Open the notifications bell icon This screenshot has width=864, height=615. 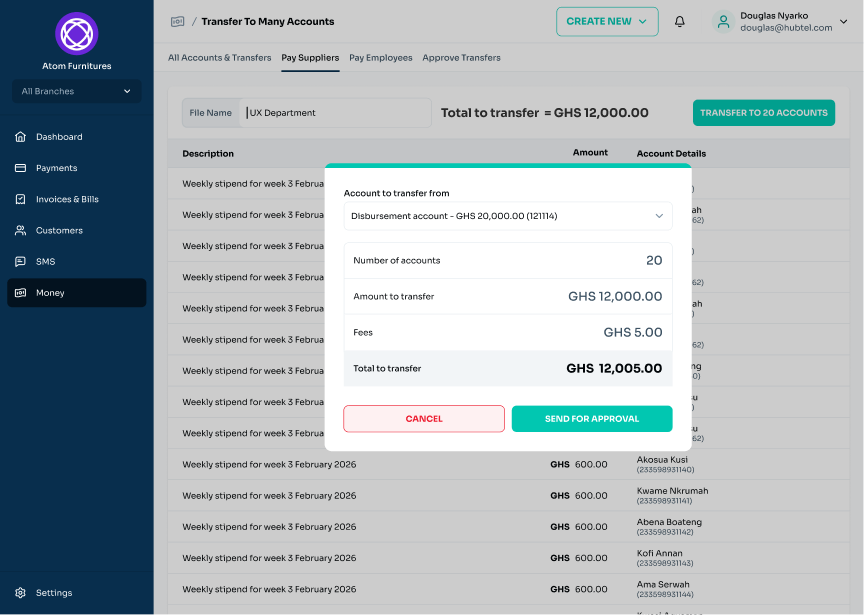680,21
